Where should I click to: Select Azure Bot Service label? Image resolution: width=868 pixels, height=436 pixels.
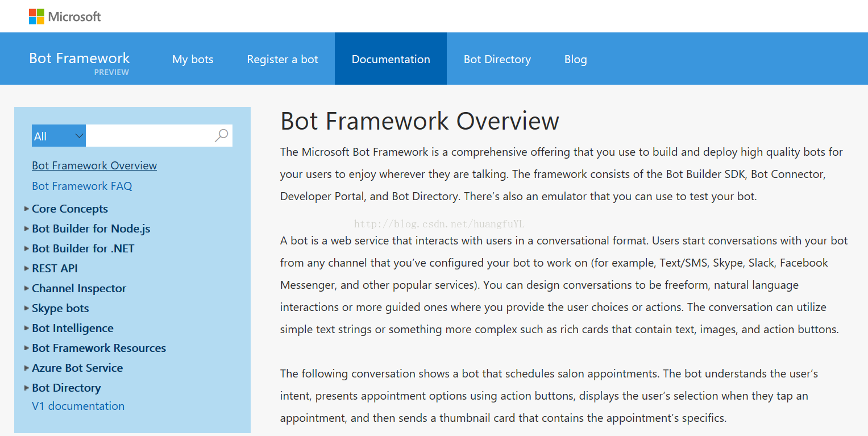(77, 368)
